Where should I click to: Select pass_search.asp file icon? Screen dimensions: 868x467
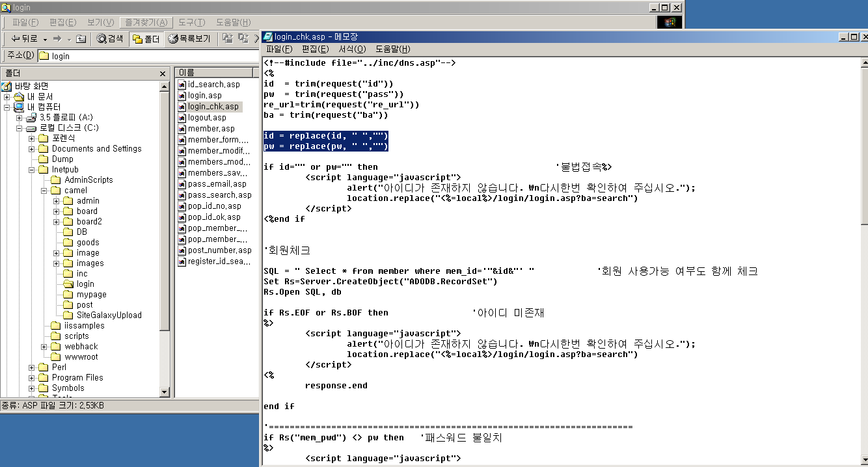182,195
